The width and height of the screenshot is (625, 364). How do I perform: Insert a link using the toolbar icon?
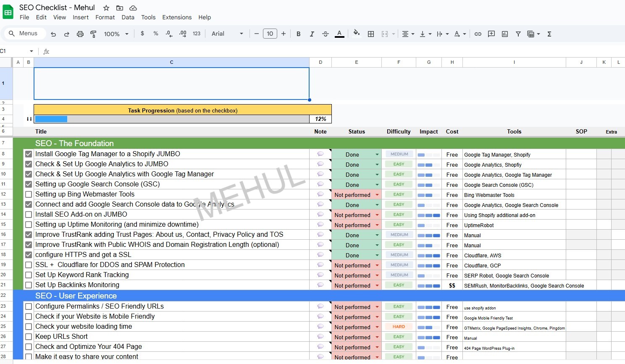point(478,34)
